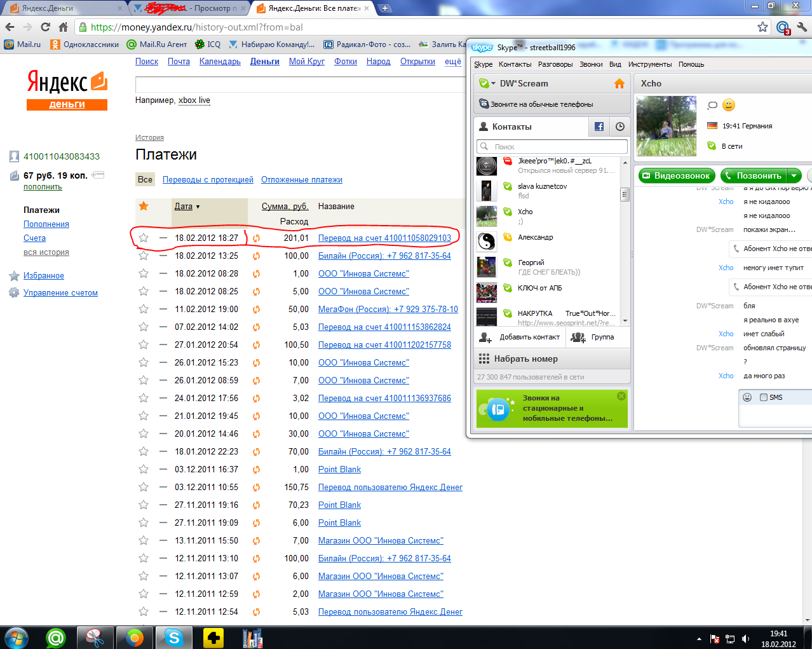Star the 27.01.2012 20:54 payment row
812x649 pixels.
coord(144,345)
